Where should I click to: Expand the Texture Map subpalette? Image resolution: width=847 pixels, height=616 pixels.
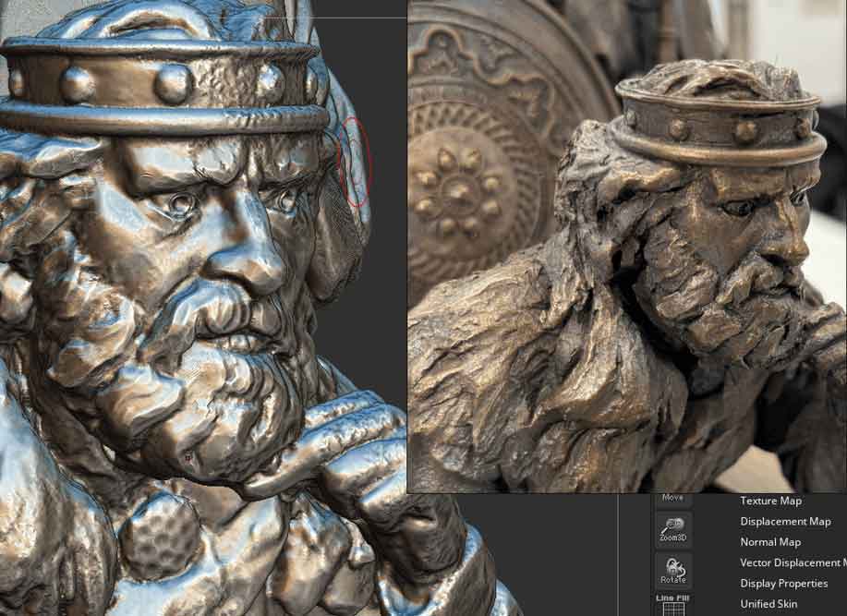point(772,501)
